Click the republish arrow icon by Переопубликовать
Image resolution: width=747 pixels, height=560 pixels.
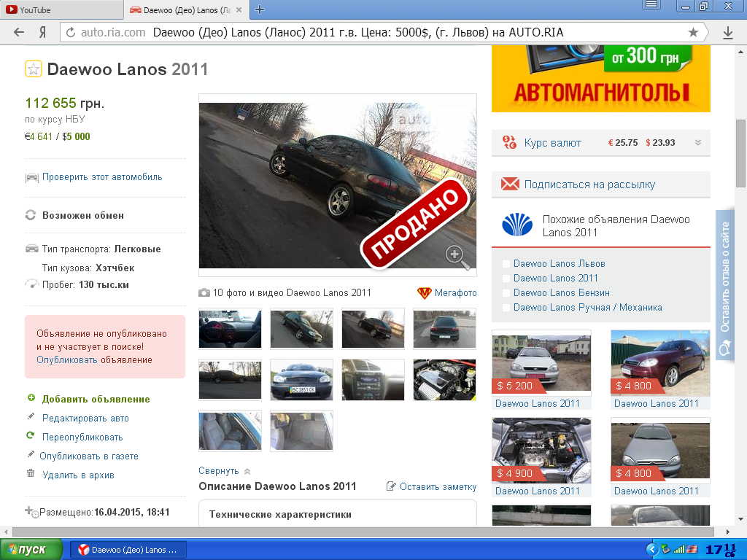(x=31, y=435)
